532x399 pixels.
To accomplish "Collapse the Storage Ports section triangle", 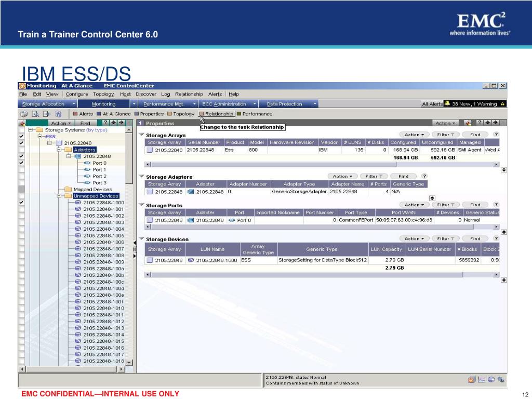I will [141, 205].
